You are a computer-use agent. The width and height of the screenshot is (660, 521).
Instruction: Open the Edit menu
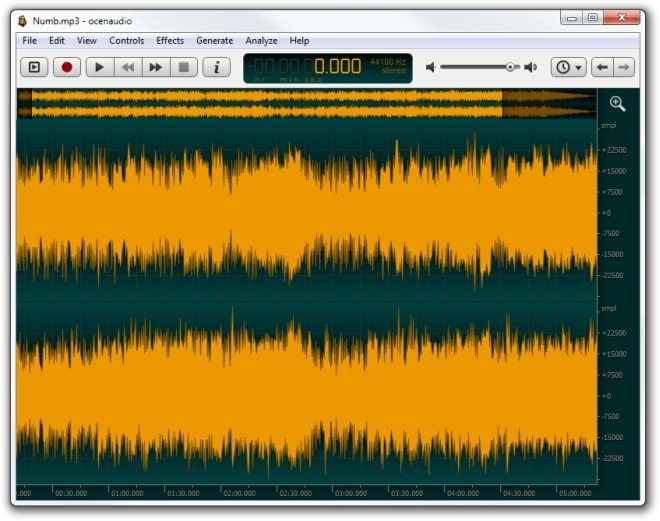(57, 41)
